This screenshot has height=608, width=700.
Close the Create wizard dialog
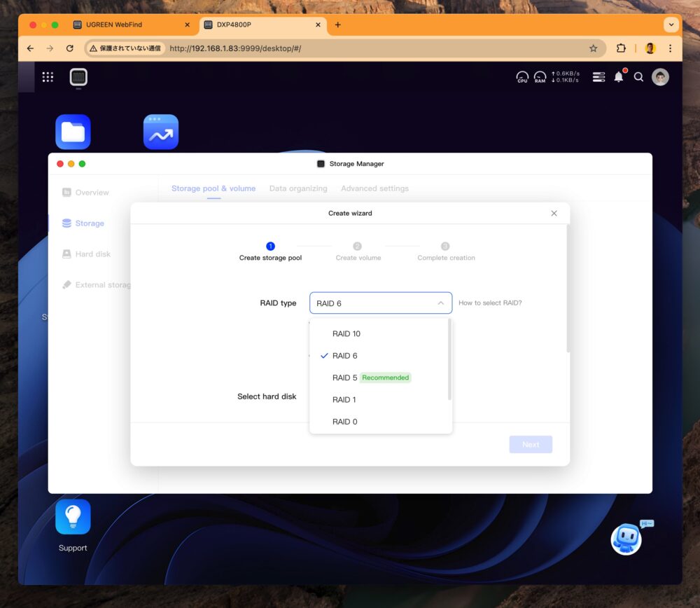point(554,213)
